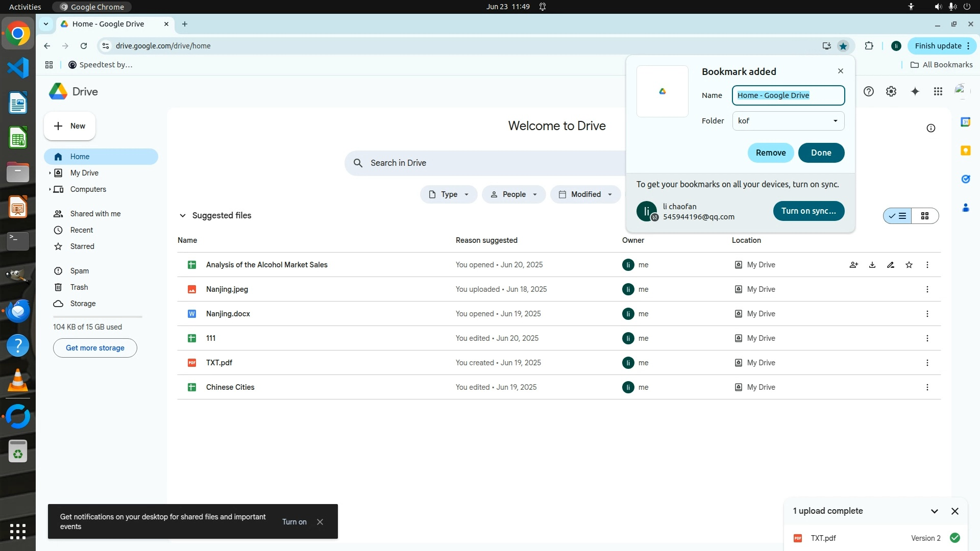The height and width of the screenshot is (551, 980).
Task: Click Get more storage button
Action: pos(95,348)
